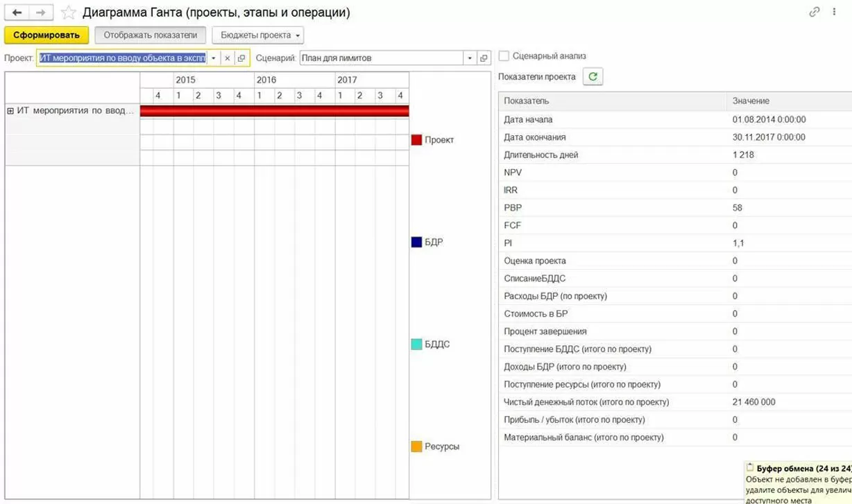The height and width of the screenshot is (504, 852).
Task: Click the PBP value 58
Action: coord(738,208)
